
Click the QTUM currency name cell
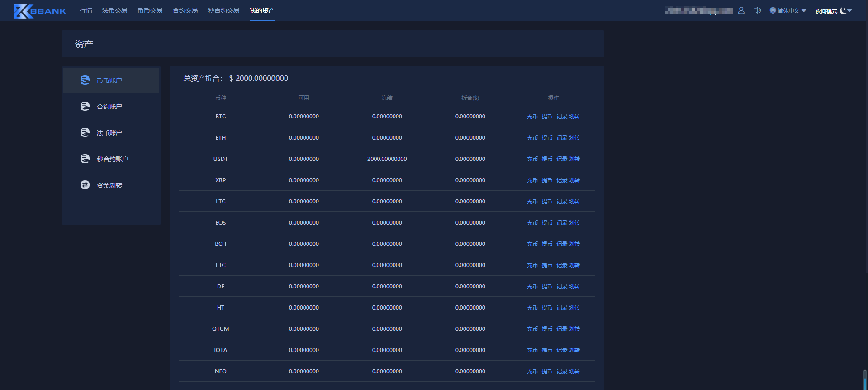tap(221, 329)
